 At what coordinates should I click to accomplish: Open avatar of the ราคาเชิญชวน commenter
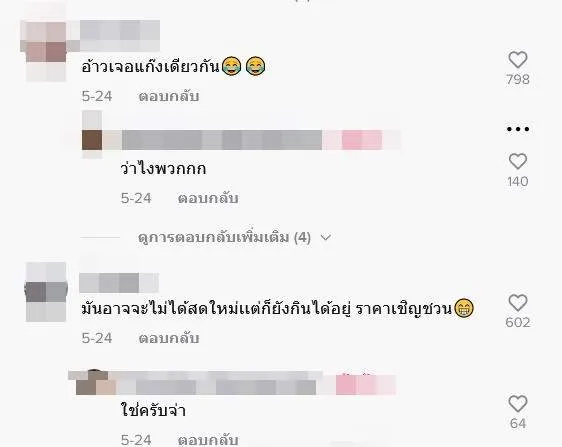[x=46, y=292]
